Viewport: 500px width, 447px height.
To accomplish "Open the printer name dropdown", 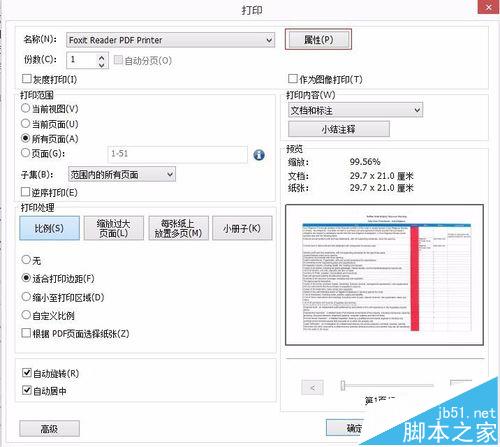I will (x=170, y=40).
